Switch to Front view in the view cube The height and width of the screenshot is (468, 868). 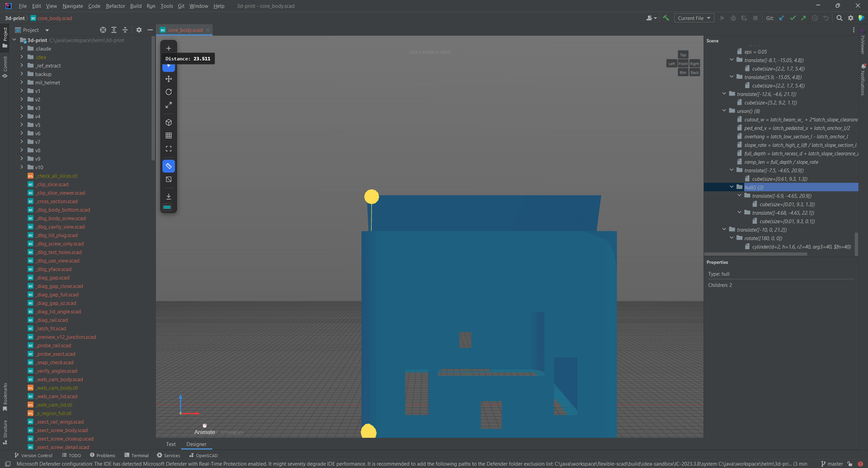click(683, 64)
